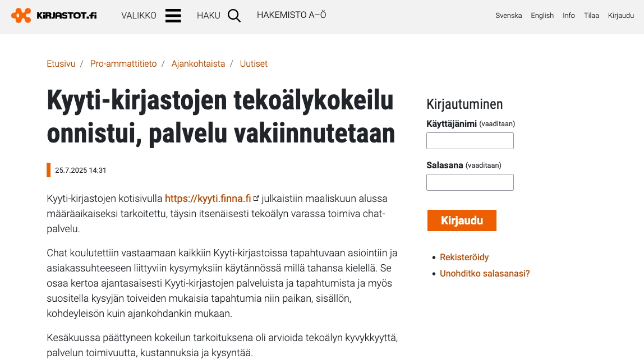Switch language to Svenska
Viewport: 644px width, 359px height.
[508, 16]
